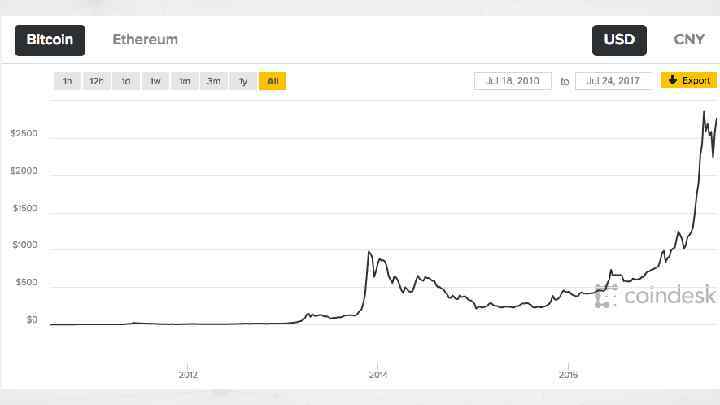This screenshot has height=405, width=720.
Task: Pick the 1y time range
Action: pyautogui.click(x=242, y=81)
